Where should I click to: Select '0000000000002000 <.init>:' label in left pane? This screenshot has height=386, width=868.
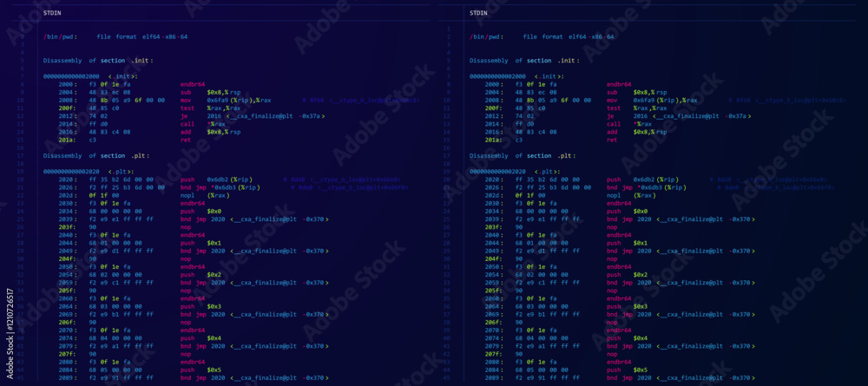click(91, 76)
